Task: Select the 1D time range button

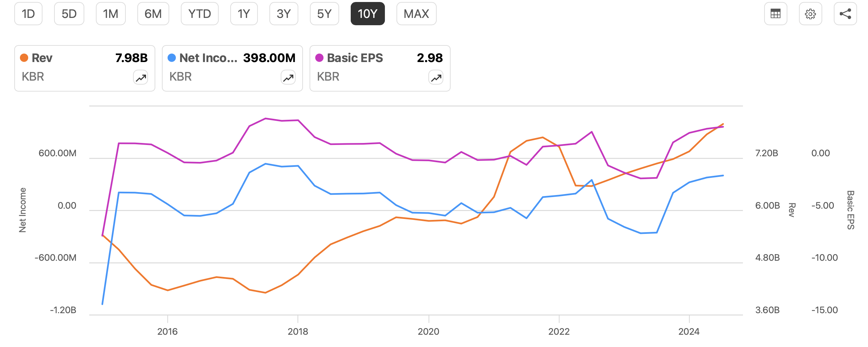Action: tap(28, 14)
